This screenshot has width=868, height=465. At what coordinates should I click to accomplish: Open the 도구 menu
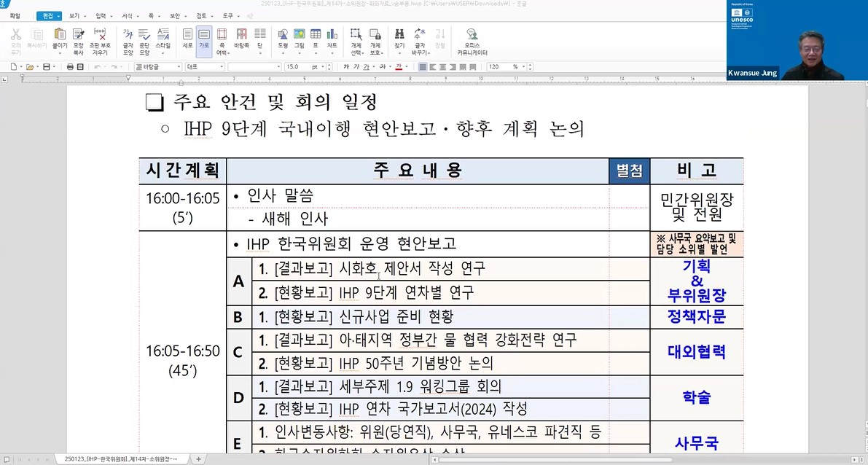click(230, 16)
